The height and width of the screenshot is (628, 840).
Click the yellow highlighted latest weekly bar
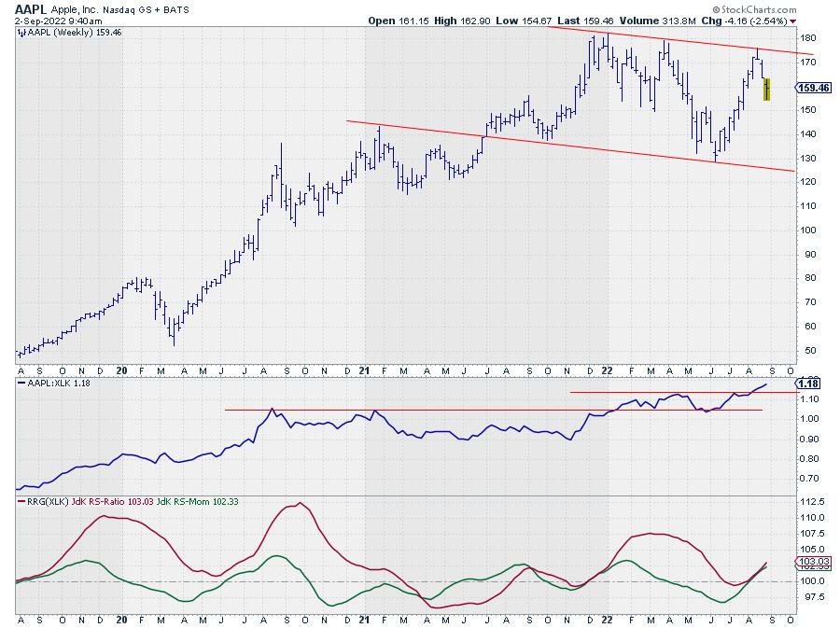click(x=767, y=90)
